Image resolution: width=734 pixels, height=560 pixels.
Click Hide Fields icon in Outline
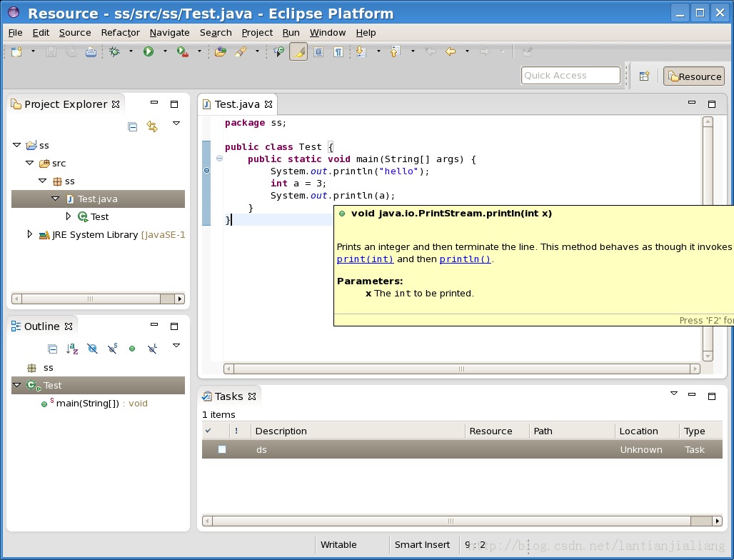[92, 349]
